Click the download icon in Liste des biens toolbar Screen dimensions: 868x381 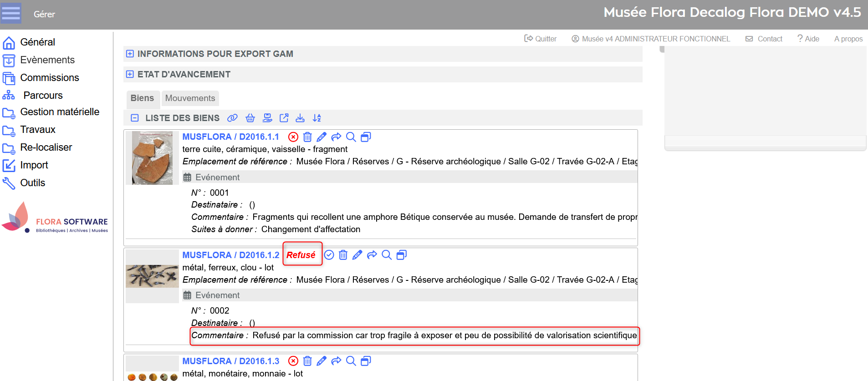coord(300,118)
